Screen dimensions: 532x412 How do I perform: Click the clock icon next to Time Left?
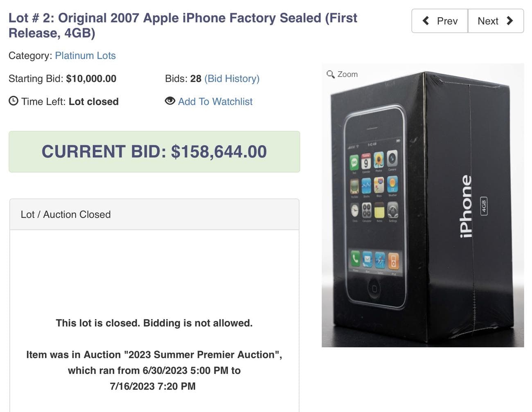[x=13, y=101]
